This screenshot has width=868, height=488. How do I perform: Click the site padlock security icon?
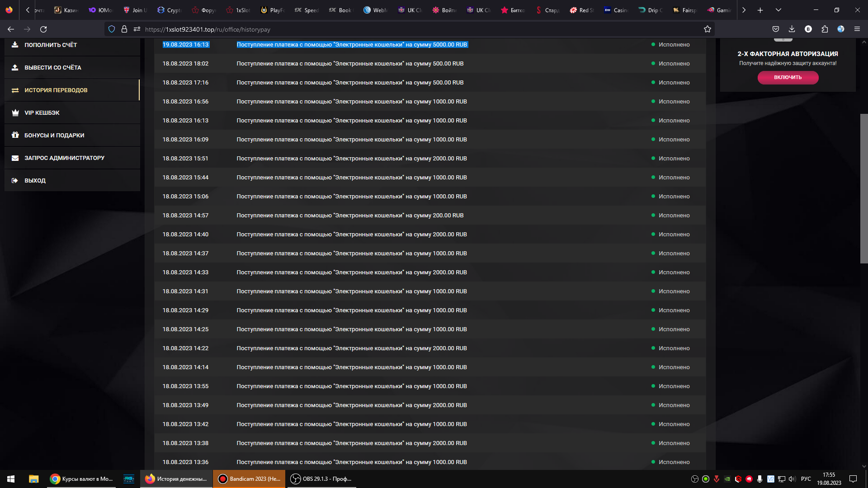pyautogui.click(x=124, y=29)
